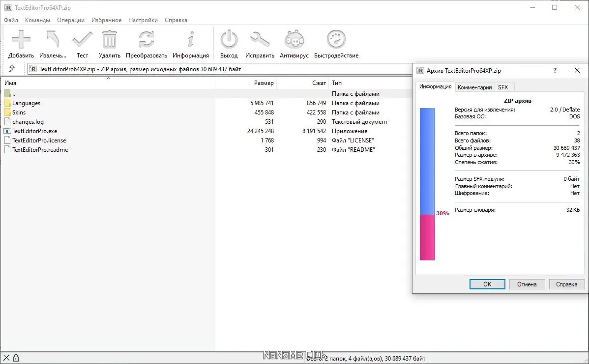Viewport: 589px width, 364px height.
Task: Click the Общий размер value 30 689 437
Action: click(566, 148)
